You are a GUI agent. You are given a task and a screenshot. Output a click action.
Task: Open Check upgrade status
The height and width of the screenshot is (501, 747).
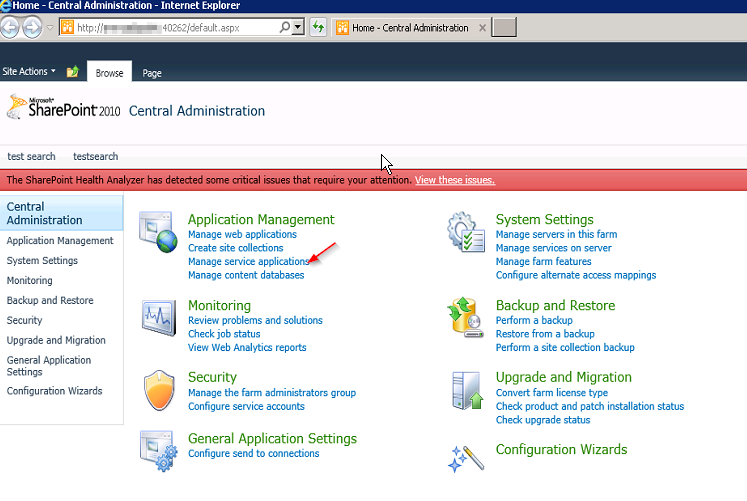(x=543, y=420)
